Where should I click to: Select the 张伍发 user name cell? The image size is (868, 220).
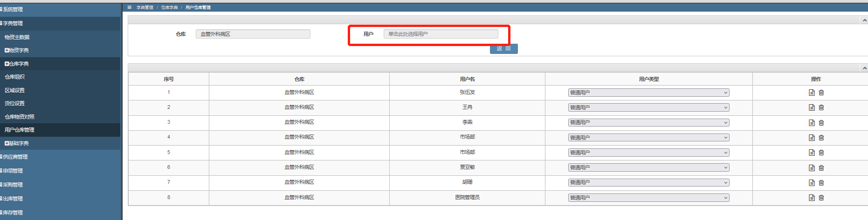coord(467,92)
